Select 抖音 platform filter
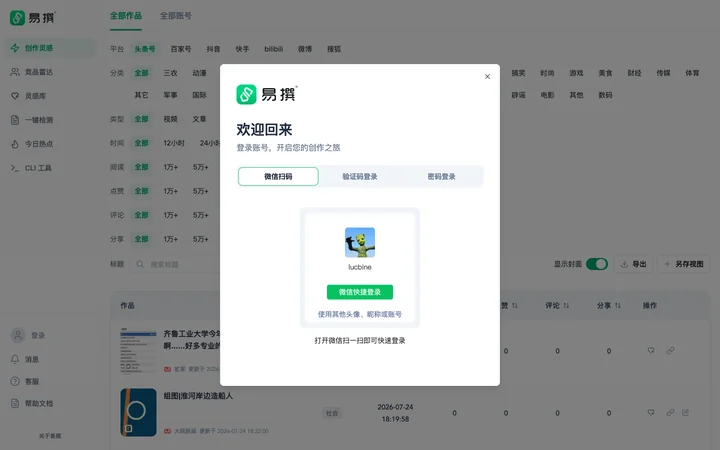Viewport: 720px width, 450px height. tap(213, 49)
